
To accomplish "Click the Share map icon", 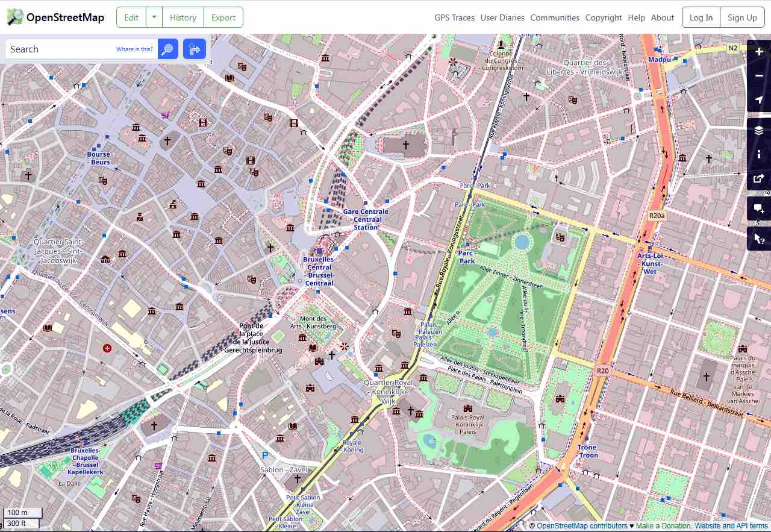I will pos(759,178).
